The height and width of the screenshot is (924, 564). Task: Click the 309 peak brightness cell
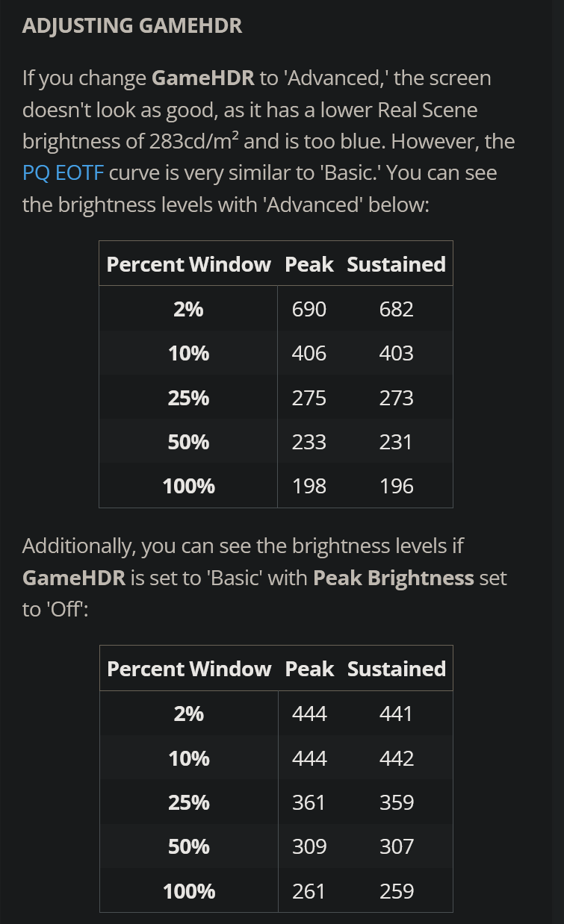309,846
